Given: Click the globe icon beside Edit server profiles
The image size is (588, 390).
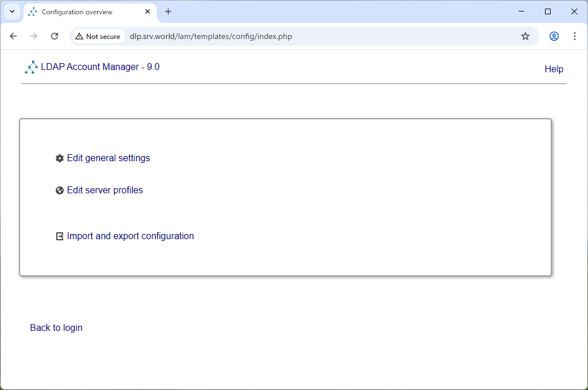Looking at the screenshot, I should pos(60,190).
